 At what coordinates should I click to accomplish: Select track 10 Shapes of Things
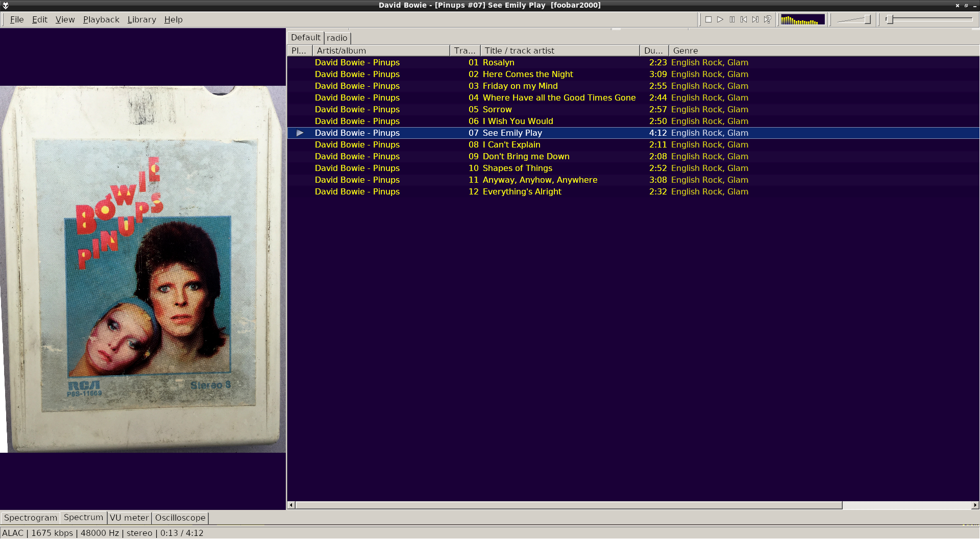(633, 168)
